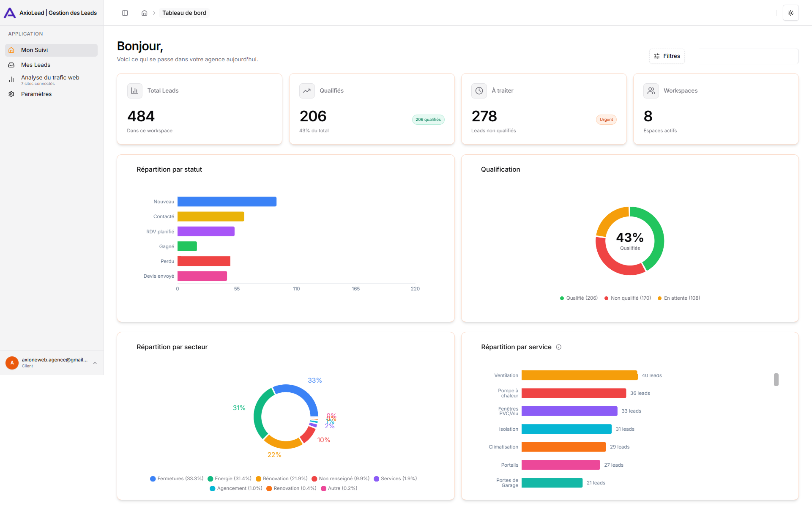Toggle the Services (1.9%) legend entry
Screen dimensions: 812x509
395,479
